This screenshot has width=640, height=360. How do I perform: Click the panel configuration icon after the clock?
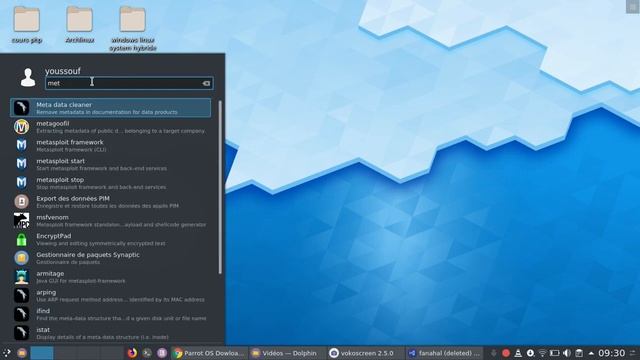coord(633,353)
